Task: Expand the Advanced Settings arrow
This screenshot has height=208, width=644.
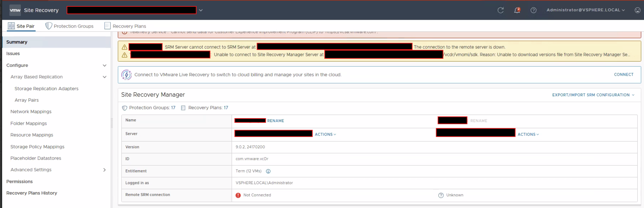Action: (104, 170)
